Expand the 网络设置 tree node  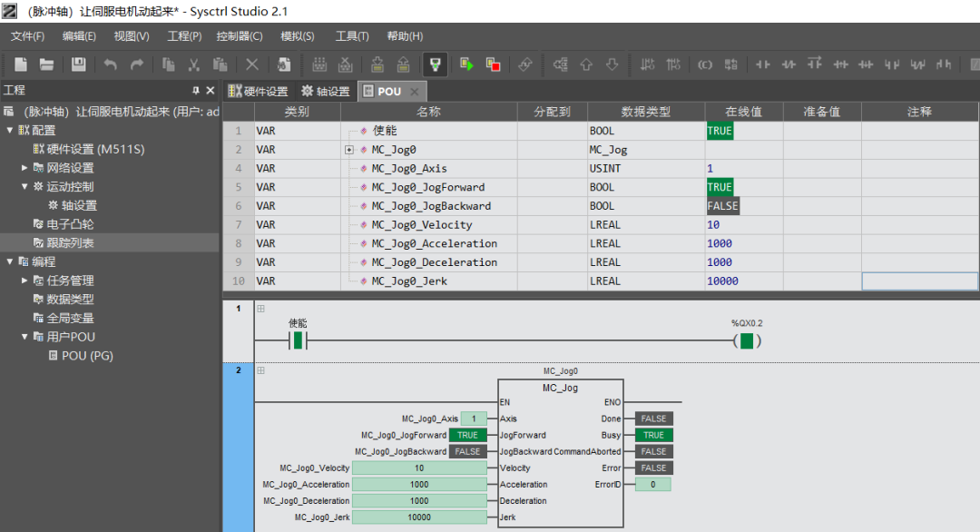click(x=24, y=168)
